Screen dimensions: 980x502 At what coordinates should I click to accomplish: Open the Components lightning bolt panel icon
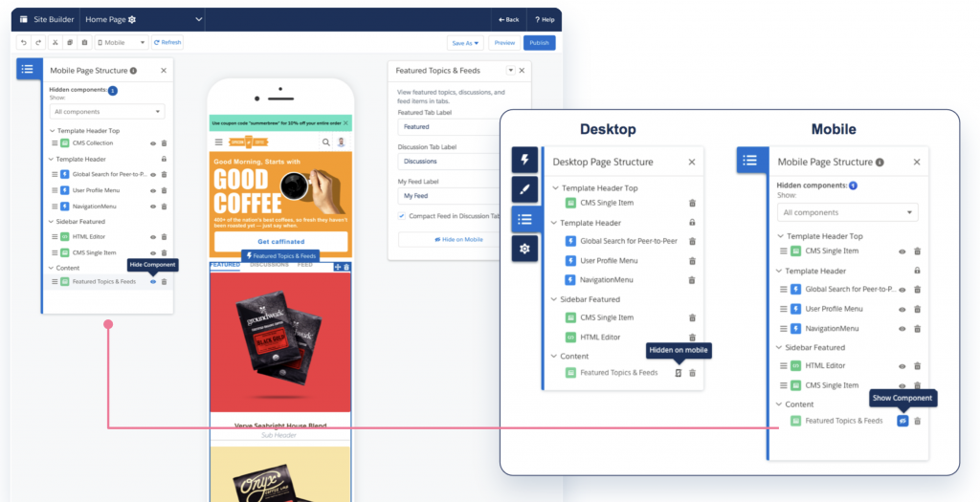(x=525, y=160)
